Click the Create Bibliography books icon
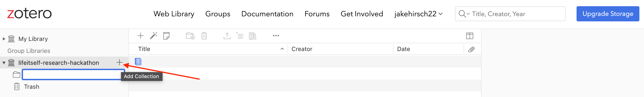Viewport: 644px width, 97px height. [x=252, y=36]
